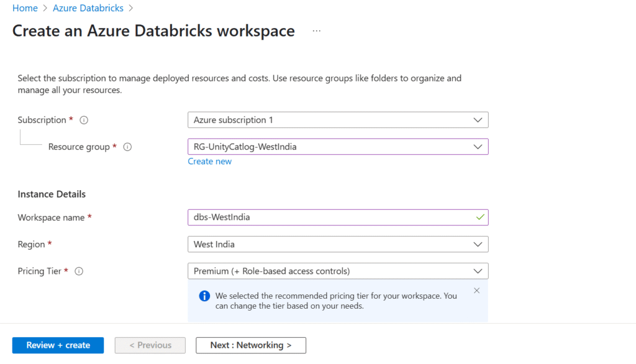Open the Resource group dropdown
Viewport: 636px width, 364px height.
338,147
